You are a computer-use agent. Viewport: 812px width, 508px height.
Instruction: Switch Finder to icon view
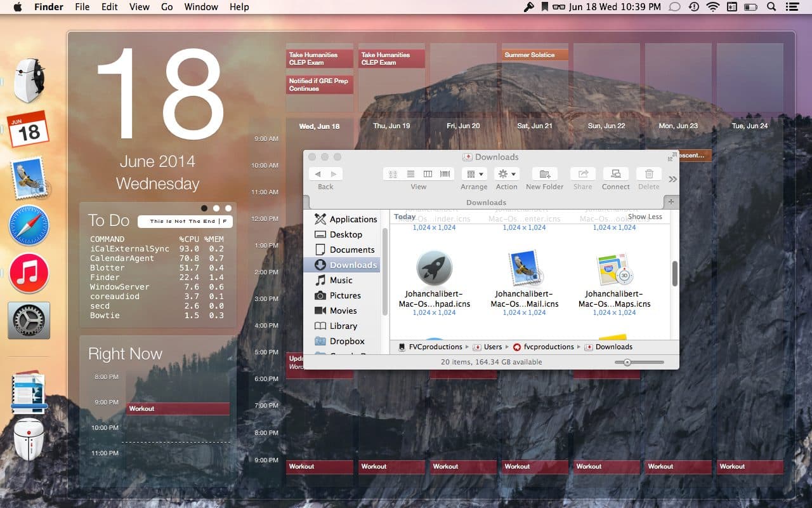coord(393,174)
